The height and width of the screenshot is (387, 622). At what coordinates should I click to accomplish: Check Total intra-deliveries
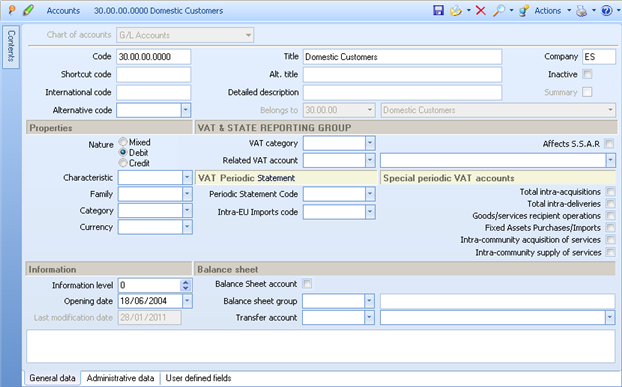tap(610, 204)
